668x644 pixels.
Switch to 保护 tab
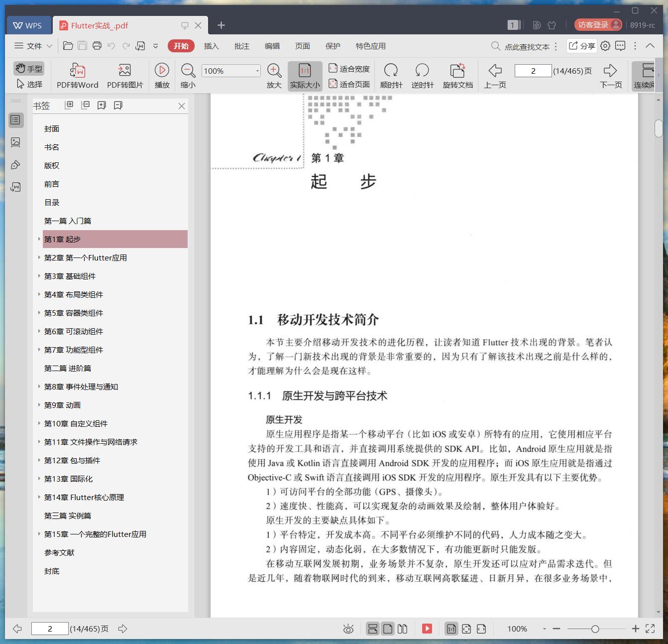click(x=333, y=46)
